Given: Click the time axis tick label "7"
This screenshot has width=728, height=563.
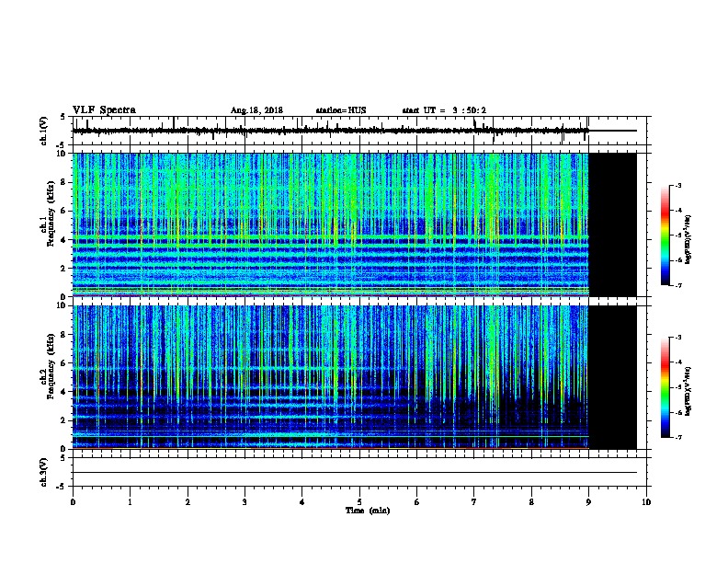Looking at the screenshot, I should click(x=474, y=502).
